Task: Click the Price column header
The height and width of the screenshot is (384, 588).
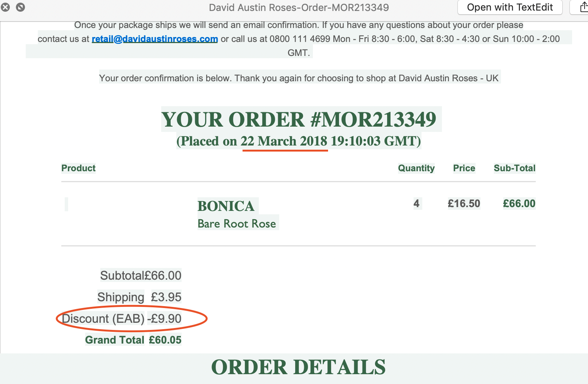Action: (464, 168)
